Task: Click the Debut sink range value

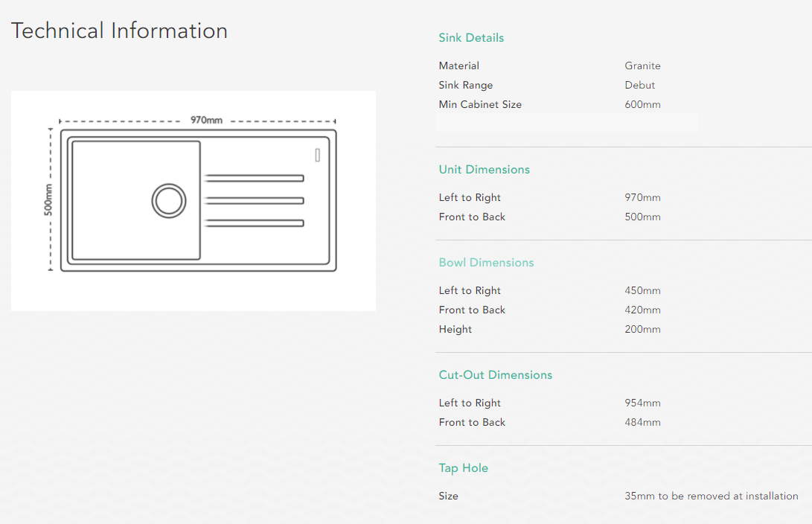Action: [639, 86]
